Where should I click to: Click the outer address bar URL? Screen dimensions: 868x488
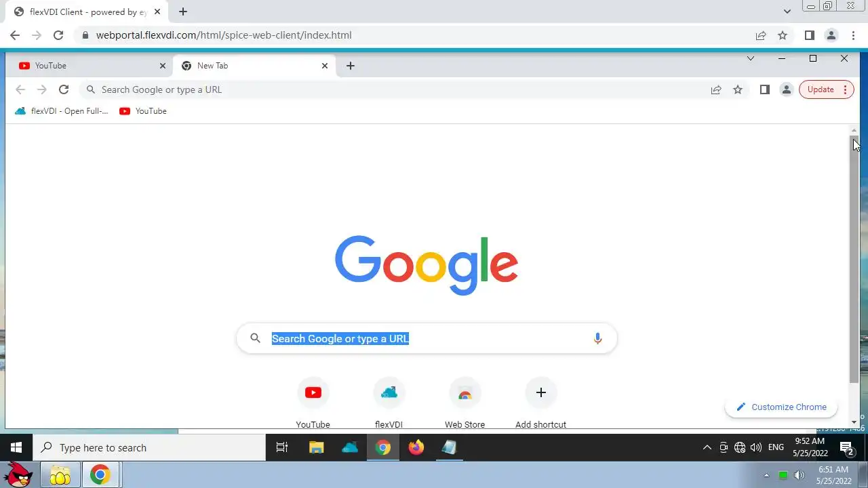click(224, 35)
